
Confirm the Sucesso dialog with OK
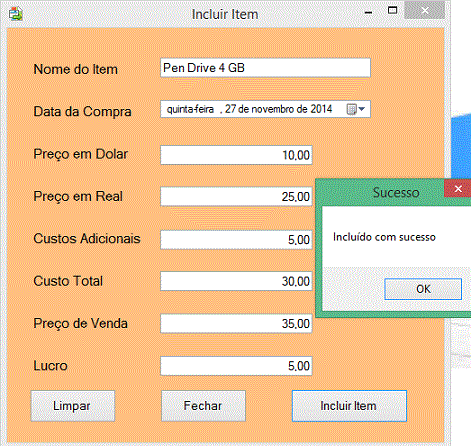423,289
